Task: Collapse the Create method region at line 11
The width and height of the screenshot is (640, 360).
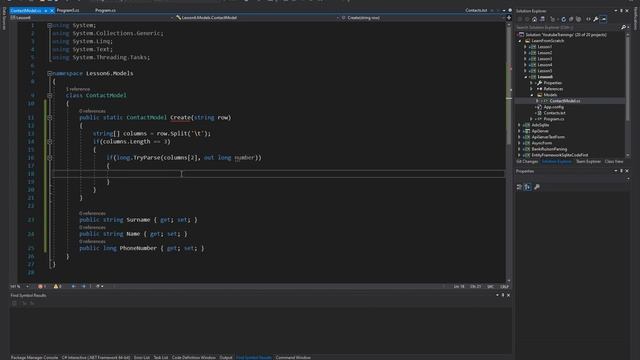Action: pos(49,118)
